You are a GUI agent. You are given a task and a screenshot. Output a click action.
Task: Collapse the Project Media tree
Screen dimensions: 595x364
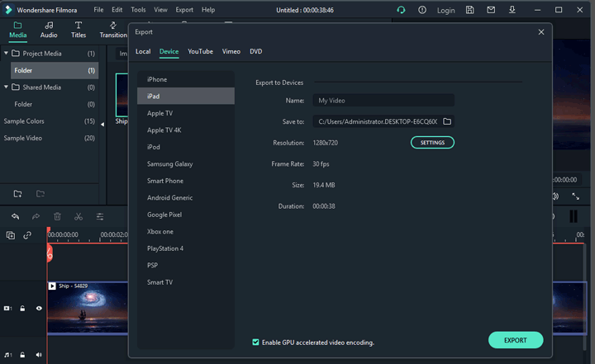6,54
